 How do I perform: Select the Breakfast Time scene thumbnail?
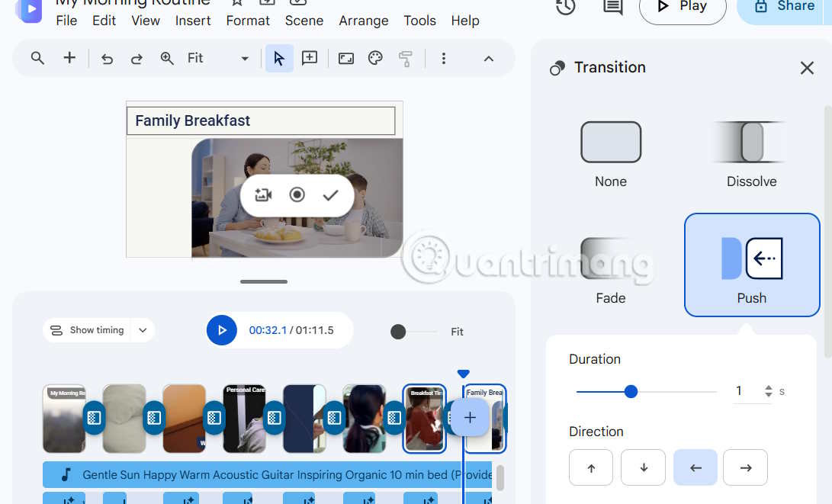[424, 418]
